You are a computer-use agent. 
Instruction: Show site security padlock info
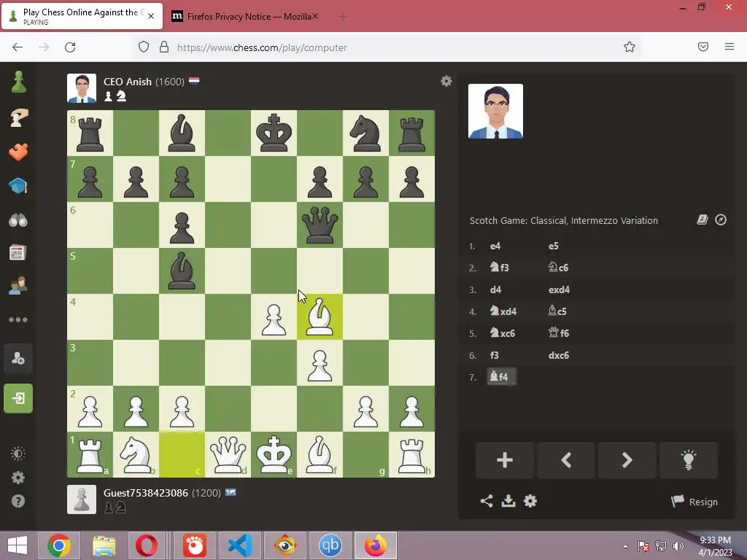pos(164,47)
